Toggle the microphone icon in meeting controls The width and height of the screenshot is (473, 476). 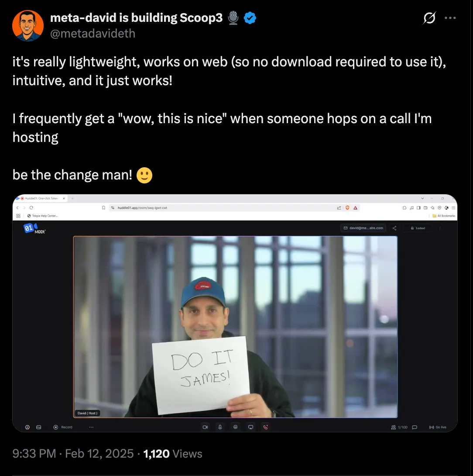coord(220,427)
